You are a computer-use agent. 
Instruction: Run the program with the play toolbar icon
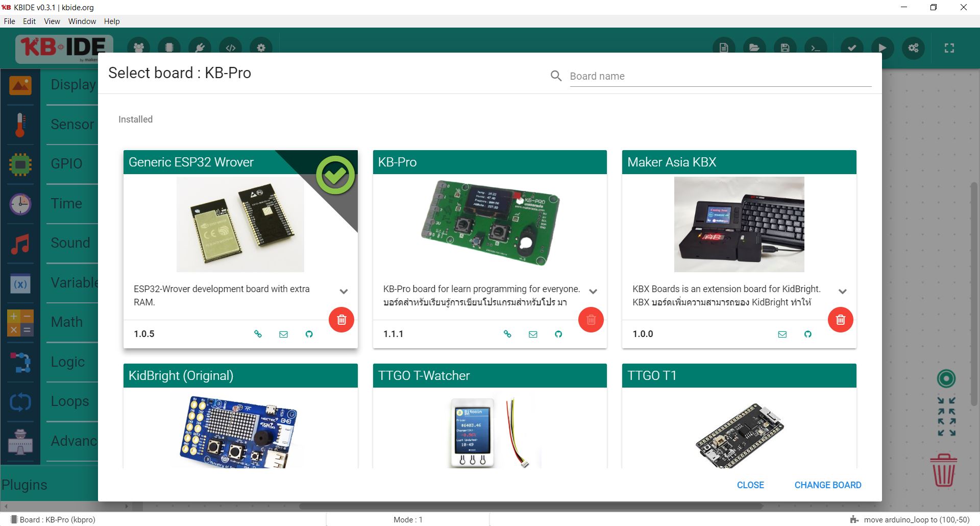click(x=883, y=47)
